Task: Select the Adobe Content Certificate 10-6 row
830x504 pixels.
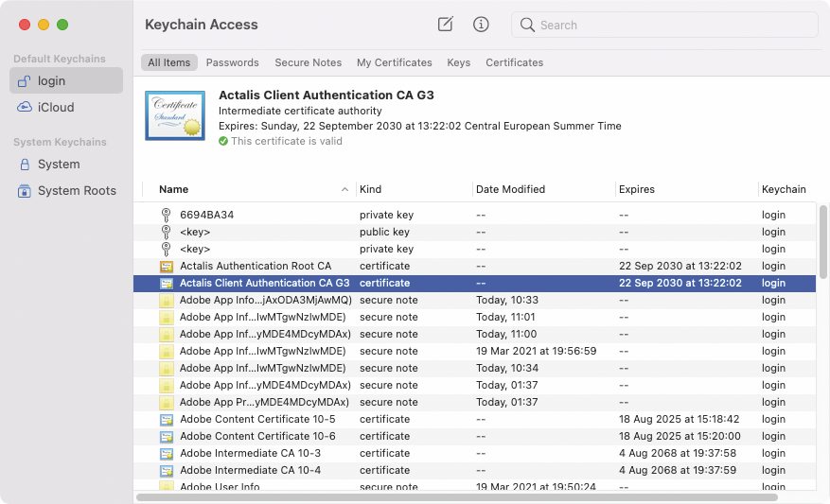Action: point(474,436)
